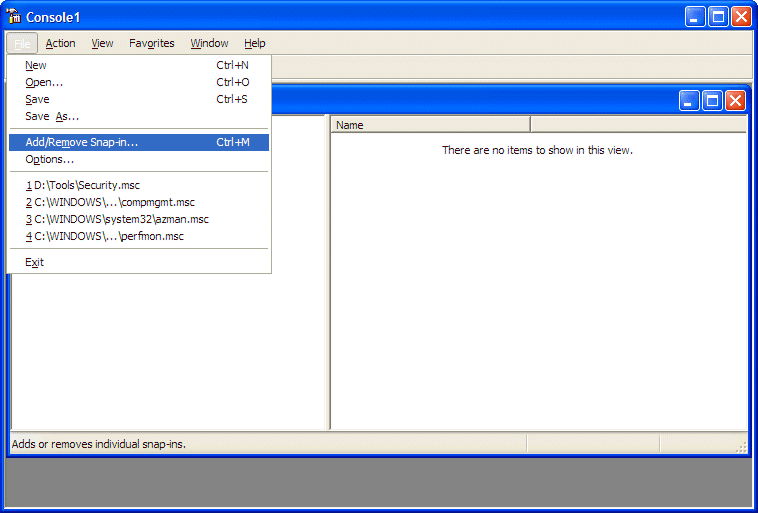Close the inner console child window
The width and height of the screenshot is (758, 513).
735,101
